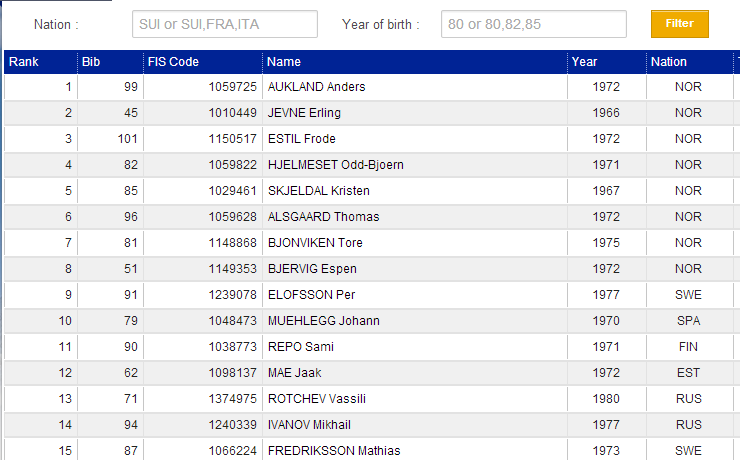The width and height of the screenshot is (740, 460).
Task: Click HJELMESET Odd-Bjoern's name
Action: tap(335, 165)
